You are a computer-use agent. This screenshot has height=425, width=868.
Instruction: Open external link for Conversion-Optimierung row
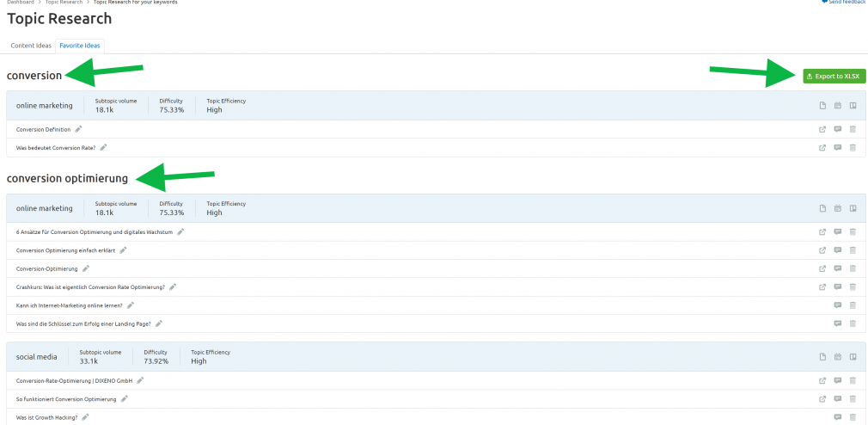click(x=822, y=268)
